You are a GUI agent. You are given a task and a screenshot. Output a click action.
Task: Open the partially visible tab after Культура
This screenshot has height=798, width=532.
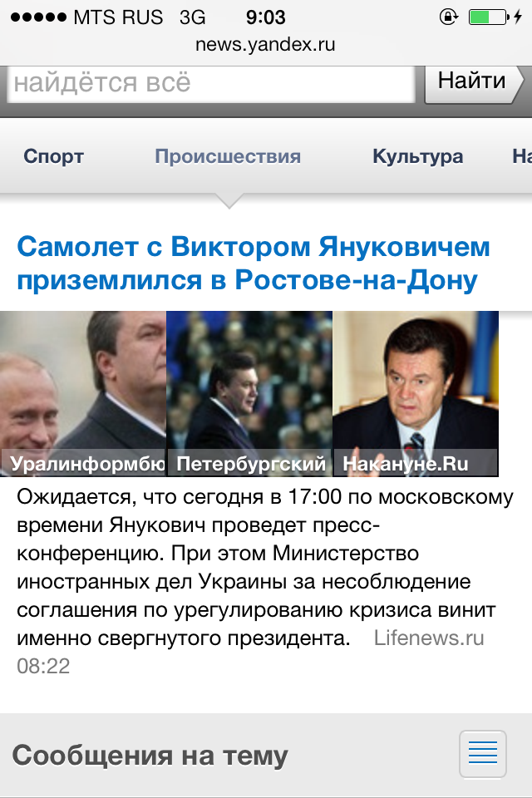(x=522, y=156)
